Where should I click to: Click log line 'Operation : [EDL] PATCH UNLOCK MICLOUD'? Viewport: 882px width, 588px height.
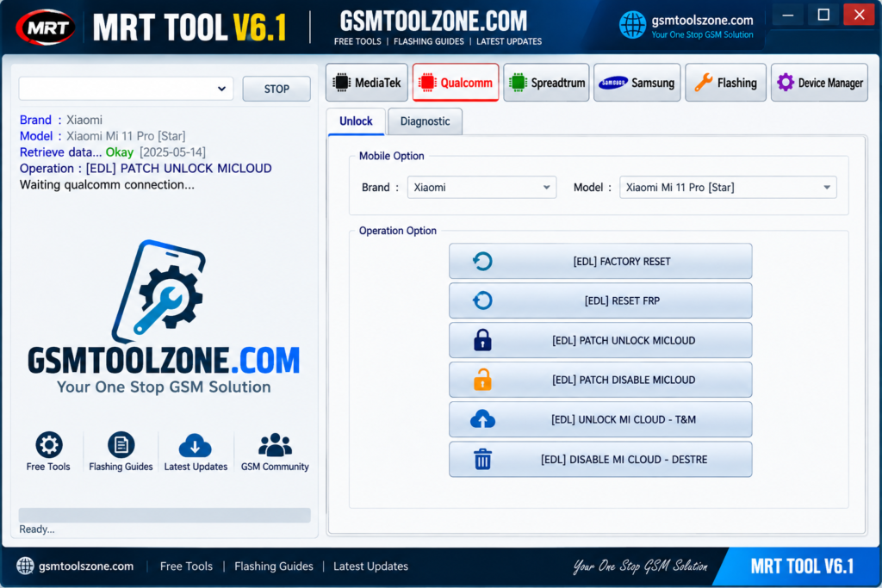146,169
